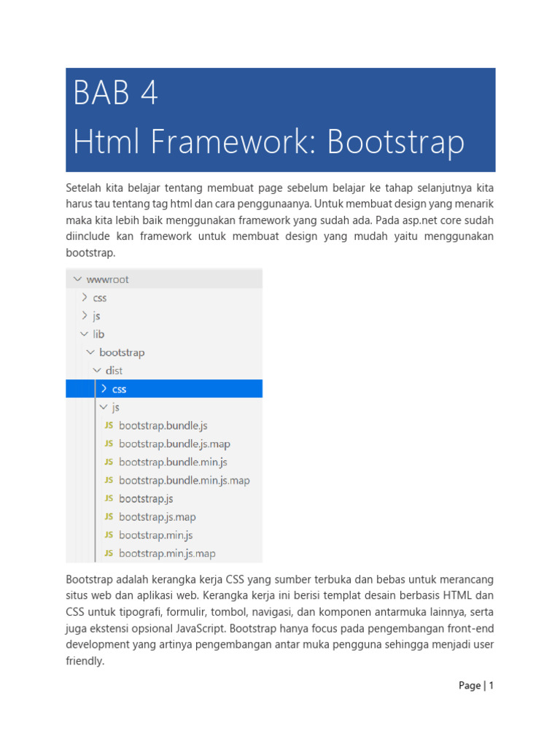Image resolution: width=560 pixels, height=747 pixels.
Task: Expand the highlighted css folder chevron
Action: click(x=104, y=389)
